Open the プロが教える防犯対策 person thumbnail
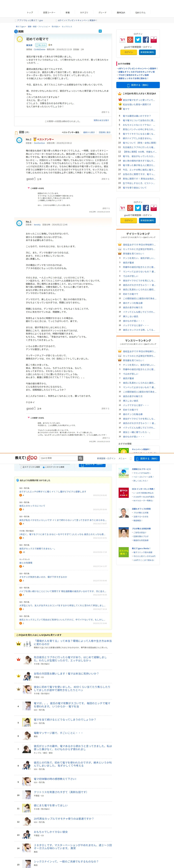 tap(124, 533)
